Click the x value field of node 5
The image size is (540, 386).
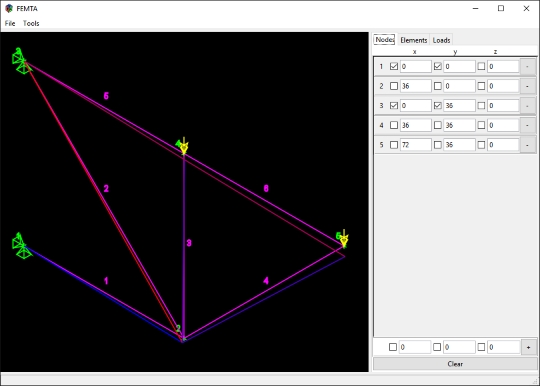click(x=416, y=145)
